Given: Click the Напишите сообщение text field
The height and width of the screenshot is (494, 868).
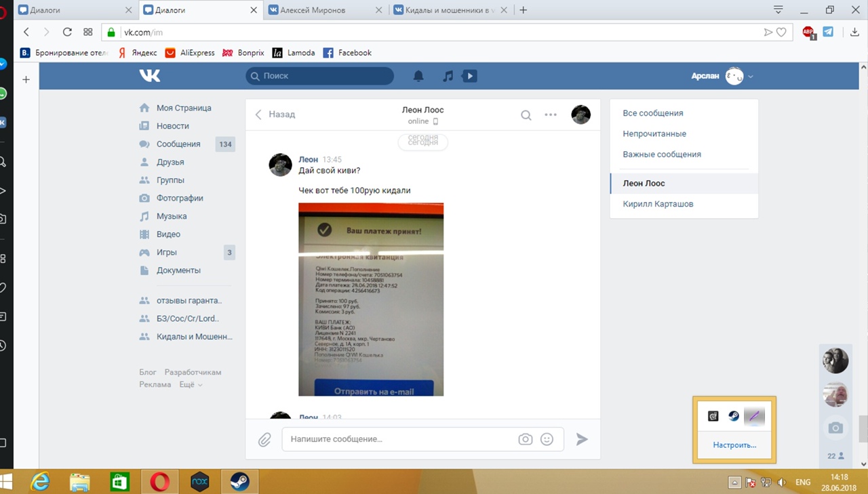Looking at the screenshot, I should coord(400,439).
